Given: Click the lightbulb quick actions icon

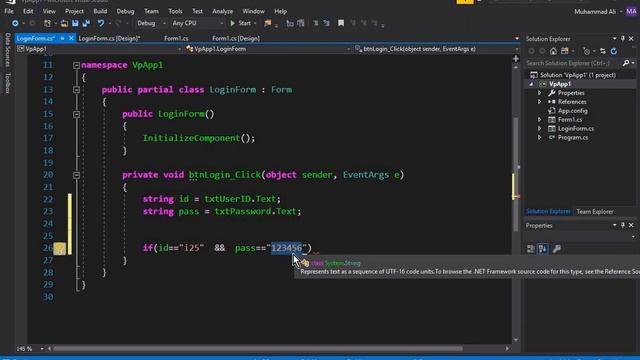Looking at the screenshot, I should tap(59, 248).
